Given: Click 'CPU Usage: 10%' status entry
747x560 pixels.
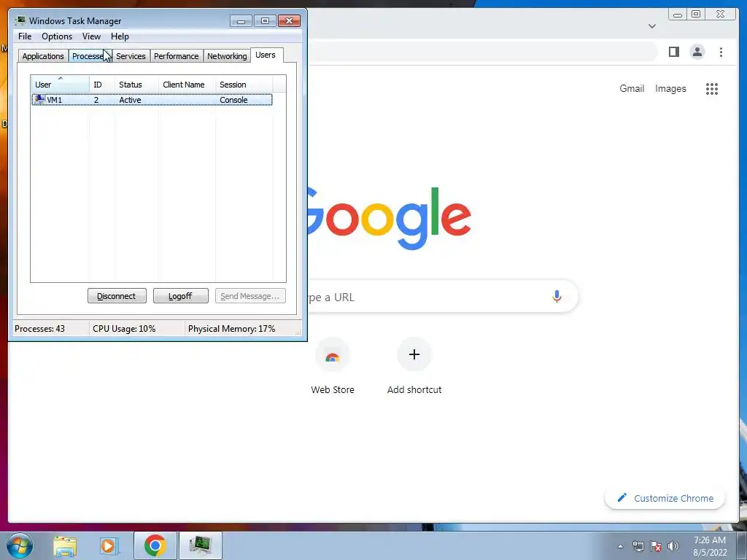Looking at the screenshot, I should tap(124, 329).
